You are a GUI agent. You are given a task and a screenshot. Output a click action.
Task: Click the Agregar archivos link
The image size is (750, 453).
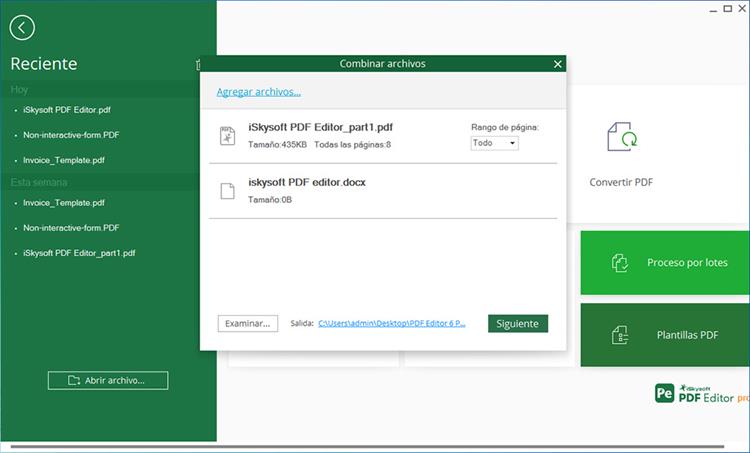coord(258,92)
